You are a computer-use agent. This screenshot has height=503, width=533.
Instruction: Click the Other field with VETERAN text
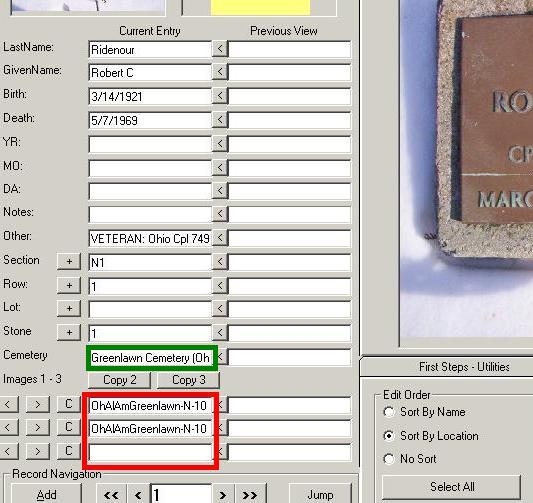(150, 238)
